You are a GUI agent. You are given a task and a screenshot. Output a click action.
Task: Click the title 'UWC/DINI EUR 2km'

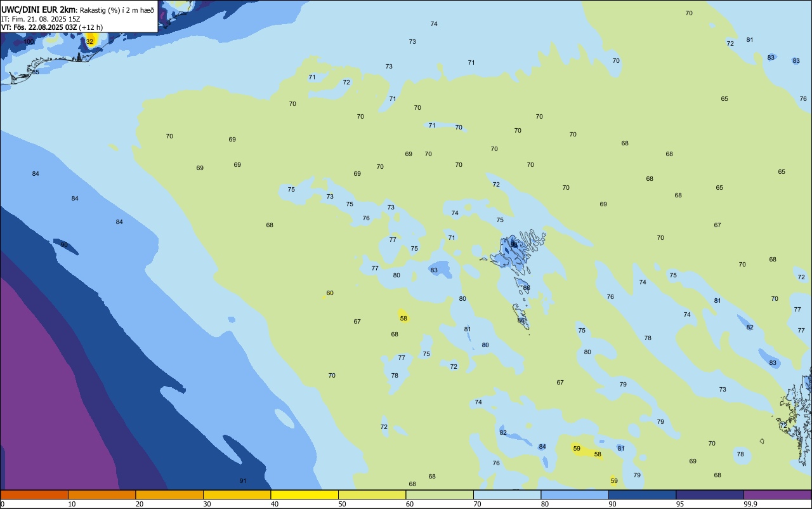tap(39, 10)
